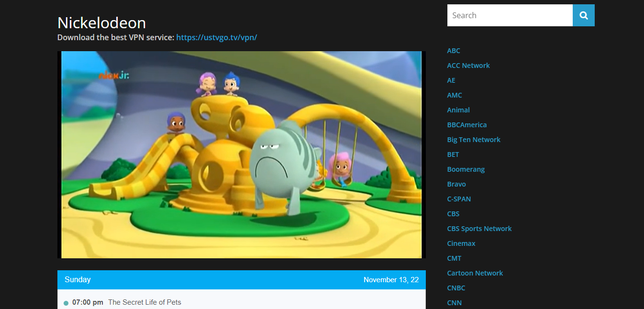Click the 07:00 pm schedule time
Image resolution: width=644 pixels, height=309 pixels.
point(88,302)
